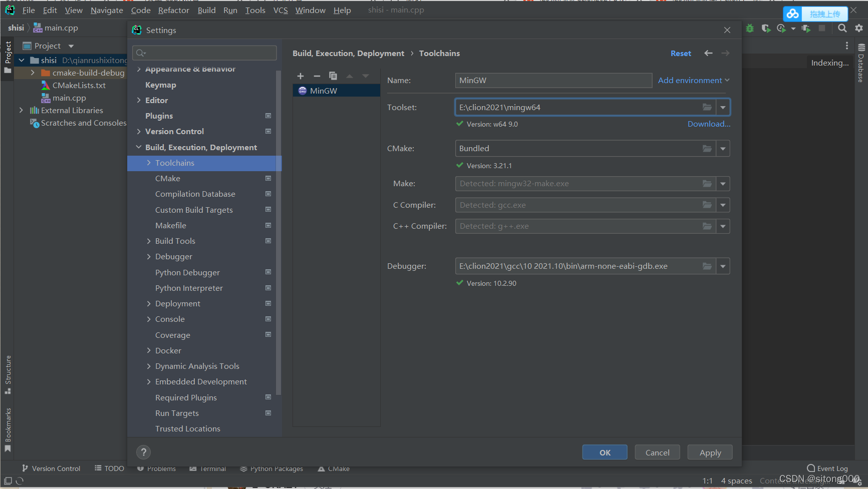Image resolution: width=868 pixels, height=489 pixels.
Task: Open the Database side panel
Action: click(x=861, y=63)
